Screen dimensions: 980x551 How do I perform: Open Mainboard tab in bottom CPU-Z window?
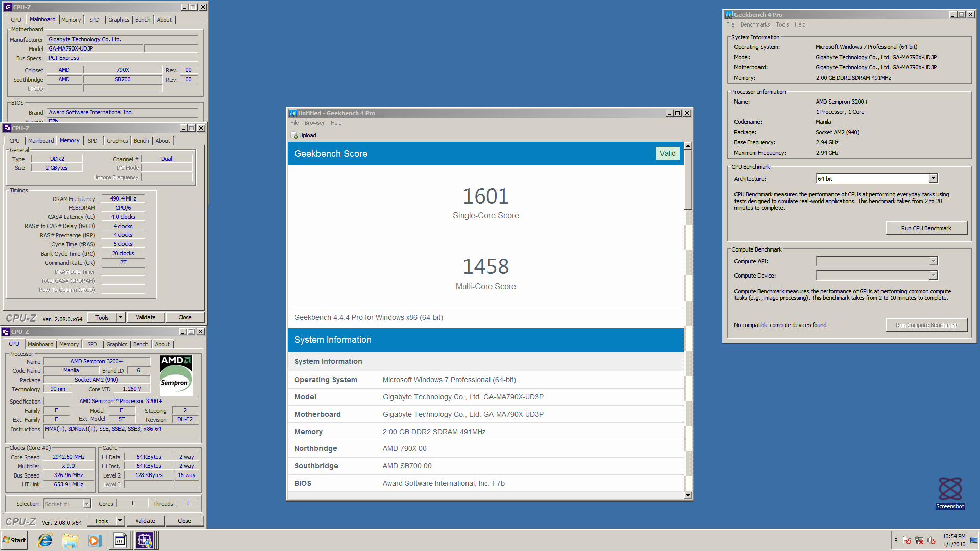[40, 344]
